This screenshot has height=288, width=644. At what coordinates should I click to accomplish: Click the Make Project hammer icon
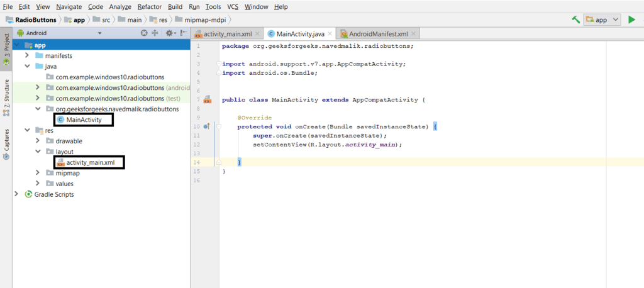click(575, 19)
